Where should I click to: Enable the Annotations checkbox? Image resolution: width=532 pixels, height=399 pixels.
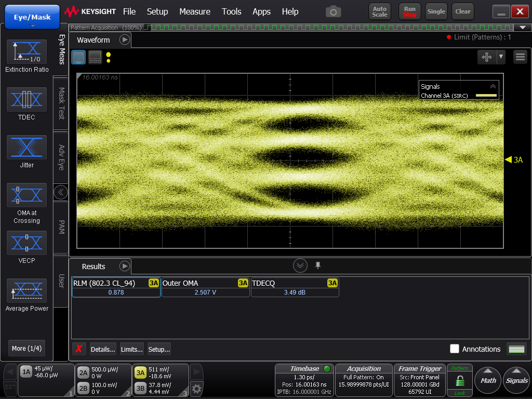455,349
